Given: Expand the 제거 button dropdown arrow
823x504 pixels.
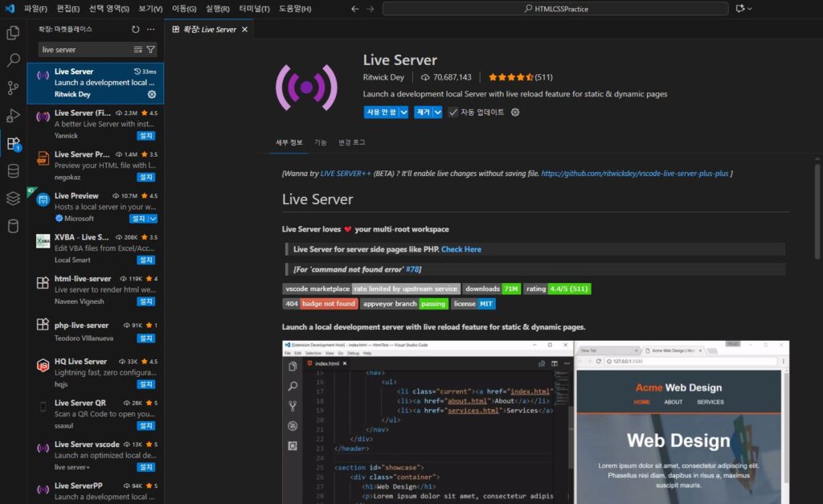Looking at the screenshot, I should coord(438,113).
